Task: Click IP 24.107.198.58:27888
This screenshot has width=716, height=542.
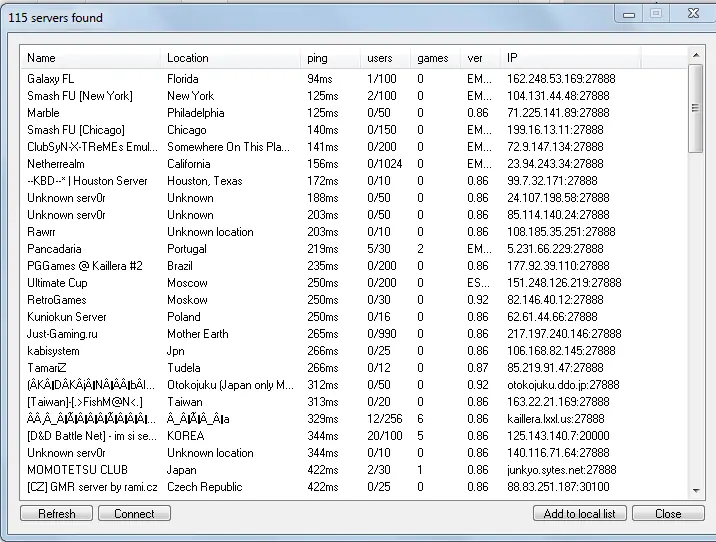Action: click(x=558, y=198)
